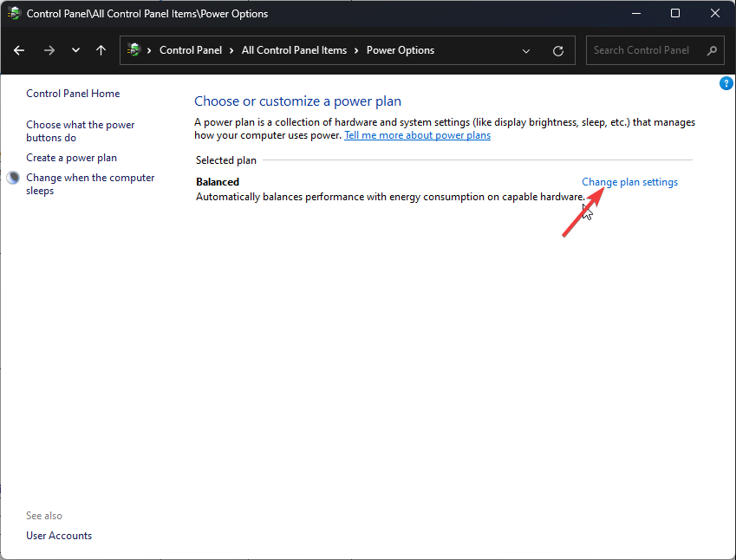The image size is (736, 560).
Task: Open Choose what the power buttons do
Action: (81, 131)
